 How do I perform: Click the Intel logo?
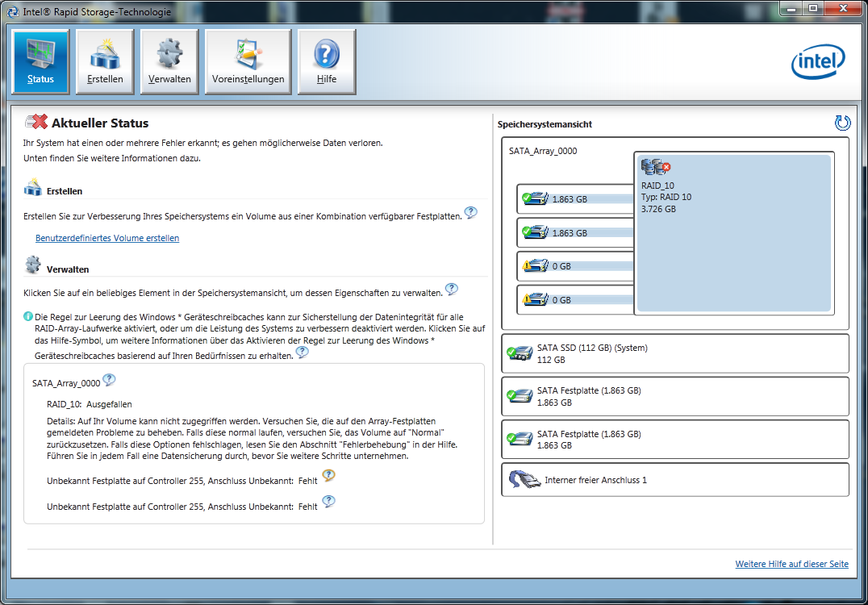coord(818,60)
